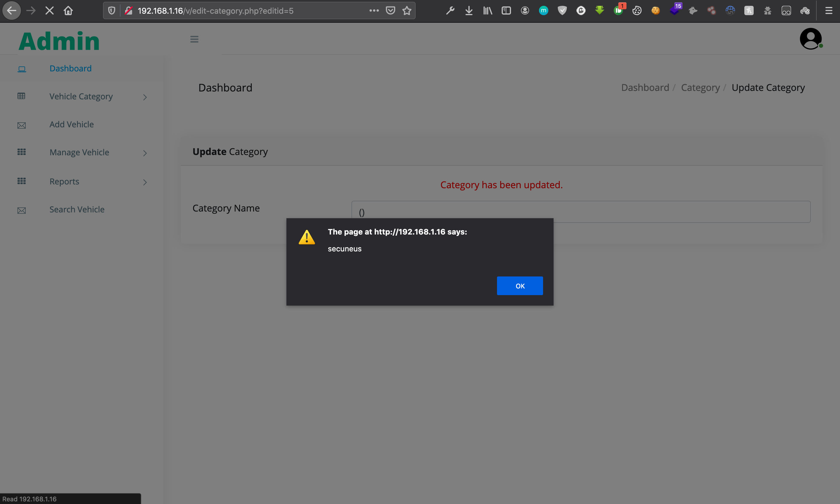Click the Dashboard link in sidebar

tap(70, 68)
